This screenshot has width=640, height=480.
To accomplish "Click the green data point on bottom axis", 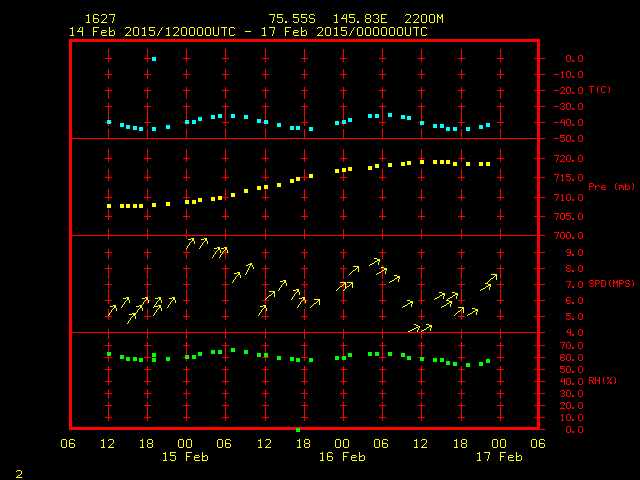I will point(298,429).
